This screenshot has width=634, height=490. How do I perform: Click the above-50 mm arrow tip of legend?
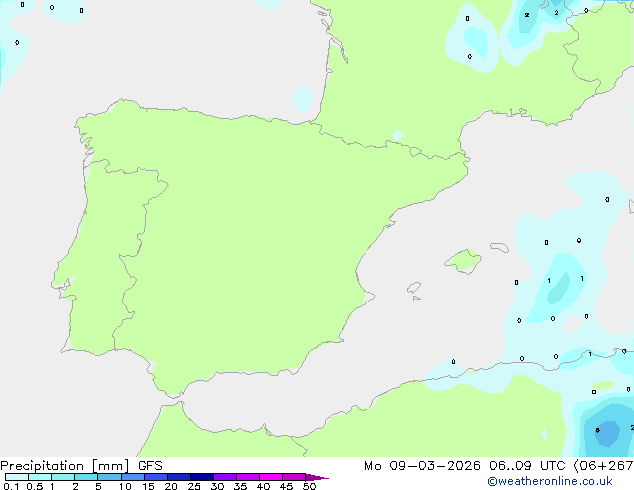coord(317,477)
